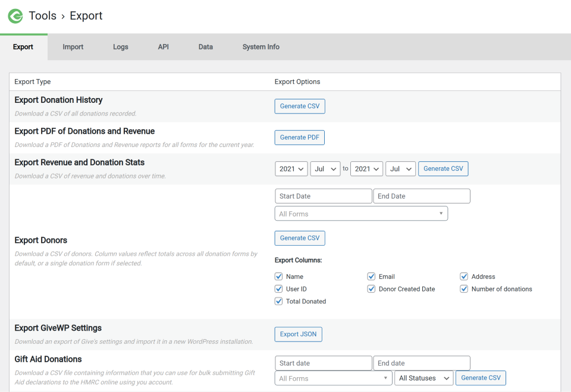Open the end year 2021 dropdown
This screenshot has width=571, height=392.
point(367,169)
